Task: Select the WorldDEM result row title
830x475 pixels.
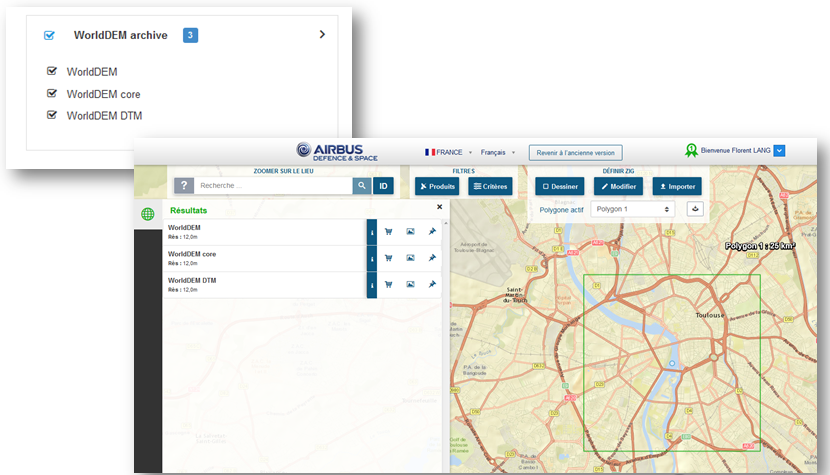Action: pos(184,228)
